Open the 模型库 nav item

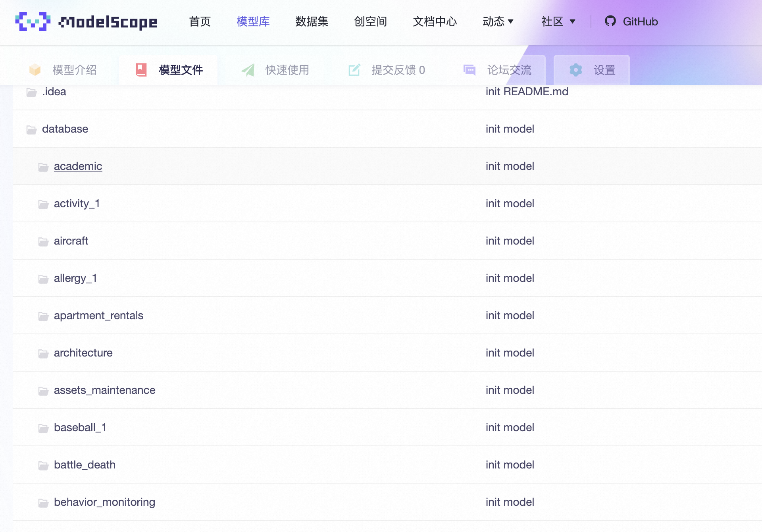[x=253, y=21]
